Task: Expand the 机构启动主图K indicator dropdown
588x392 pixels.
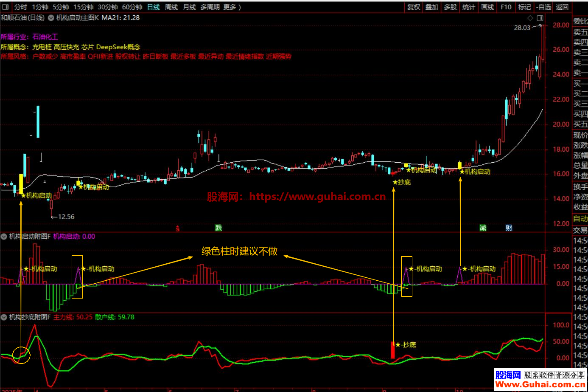Action: 51,18
